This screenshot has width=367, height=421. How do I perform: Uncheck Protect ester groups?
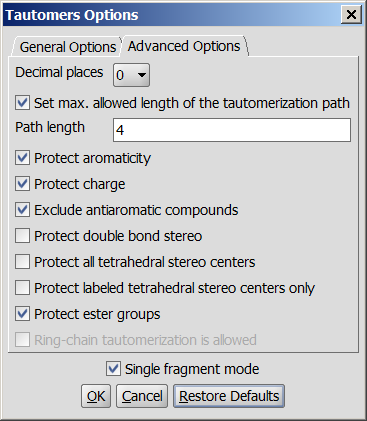[x=22, y=314]
